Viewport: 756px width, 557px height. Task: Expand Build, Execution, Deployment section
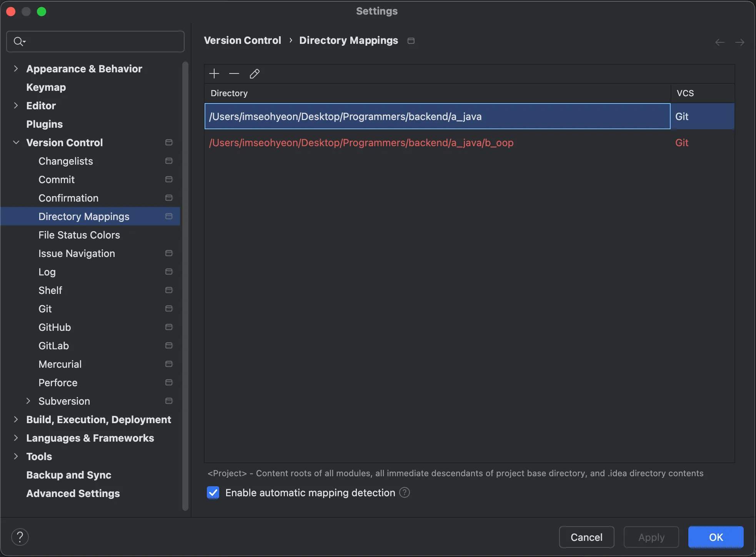pos(16,419)
